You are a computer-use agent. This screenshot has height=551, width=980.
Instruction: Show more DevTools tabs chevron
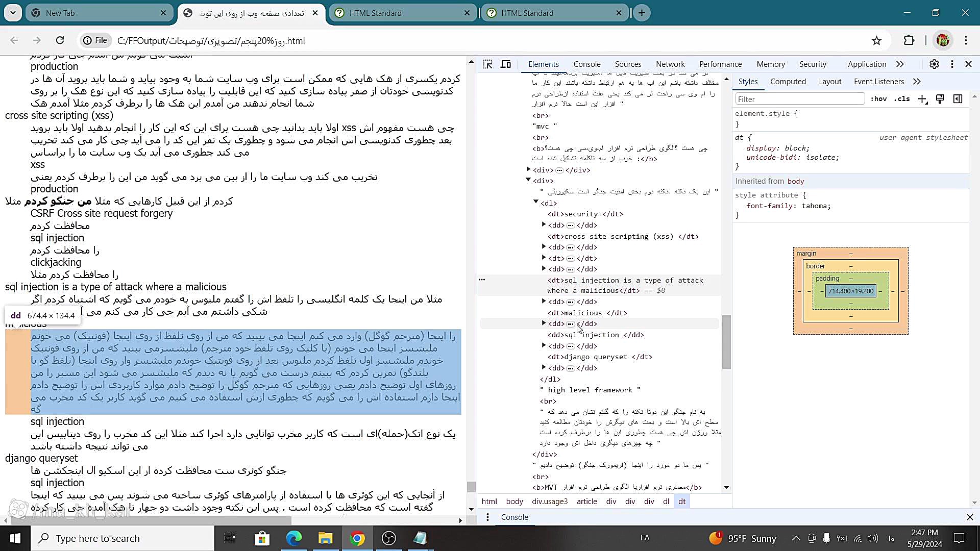pyautogui.click(x=900, y=64)
